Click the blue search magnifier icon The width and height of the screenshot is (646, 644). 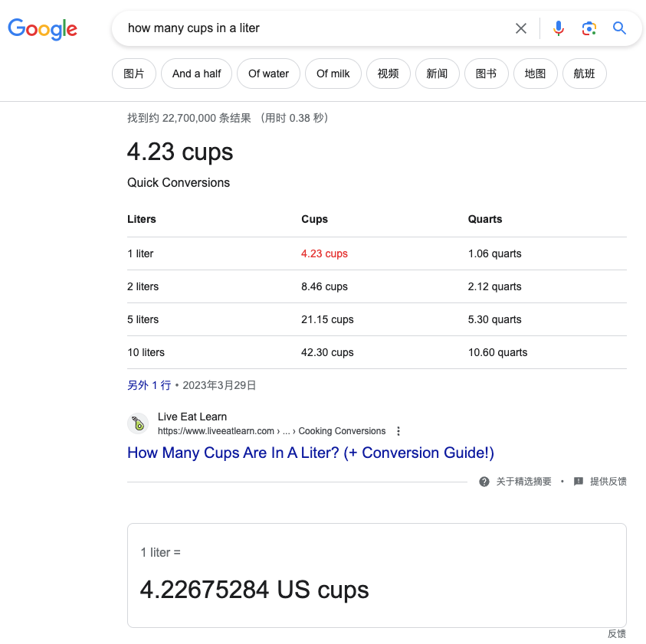click(619, 28)
